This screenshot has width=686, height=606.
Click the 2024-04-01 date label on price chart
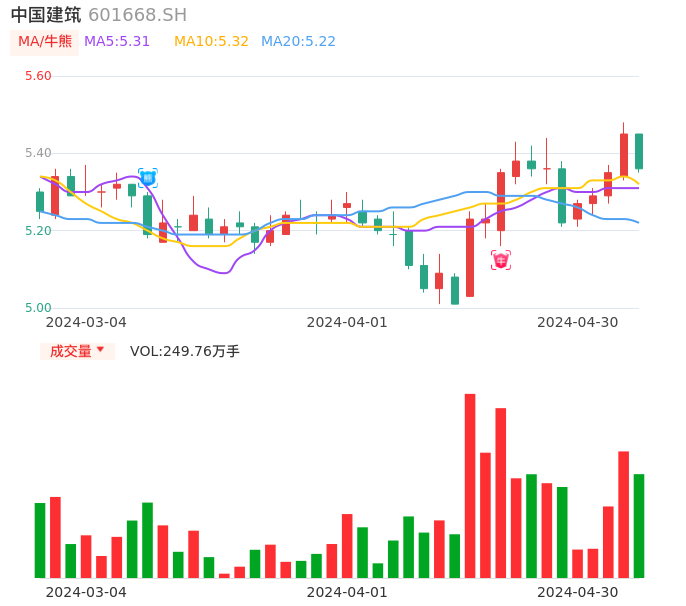coord(346,322)
